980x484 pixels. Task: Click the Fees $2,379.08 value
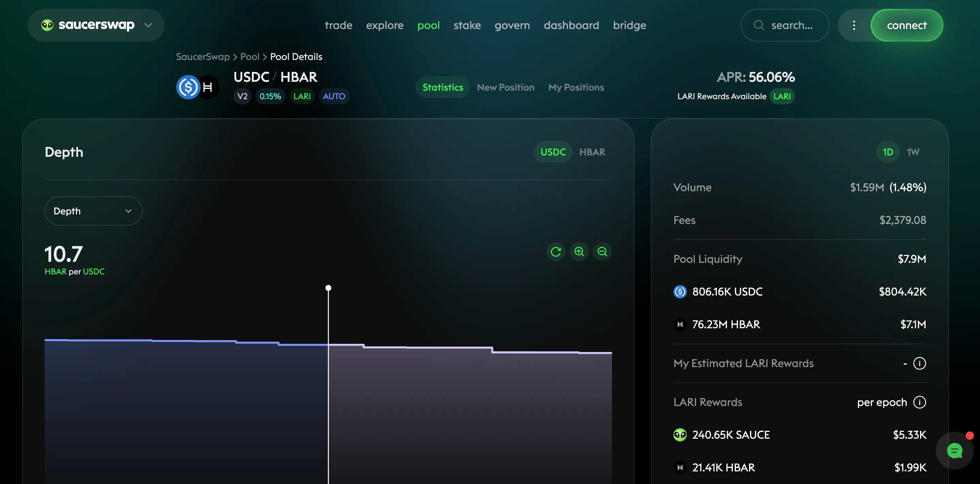pyautogui.click(x=902, y=220)
